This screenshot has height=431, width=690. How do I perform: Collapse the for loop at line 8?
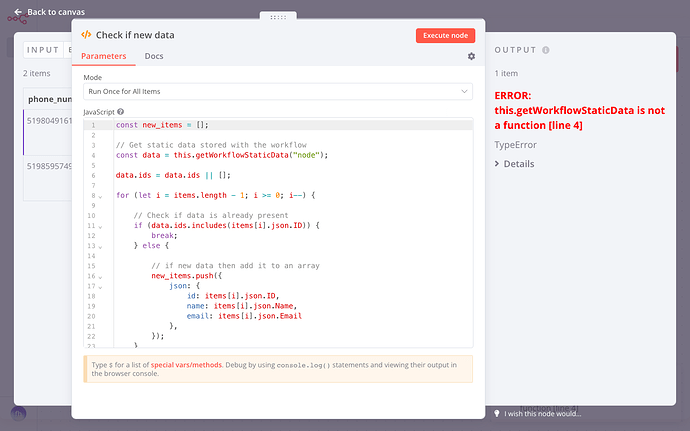coord(100,194)
